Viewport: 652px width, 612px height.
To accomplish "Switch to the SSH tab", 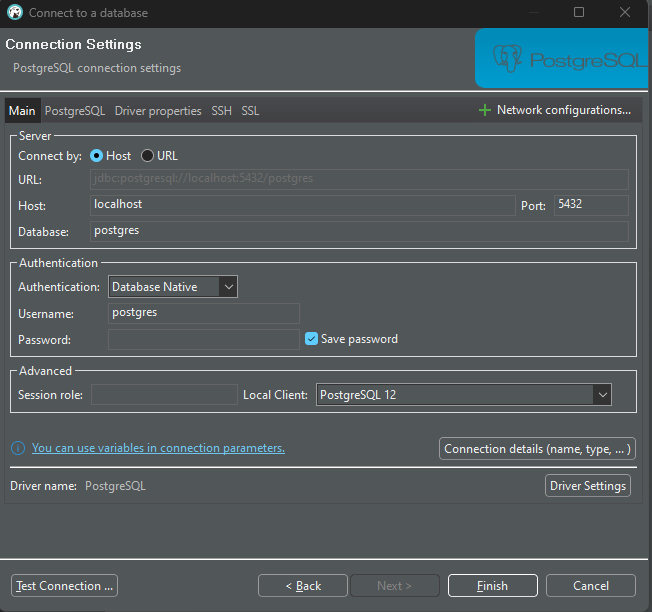I will tap(221, 111).
